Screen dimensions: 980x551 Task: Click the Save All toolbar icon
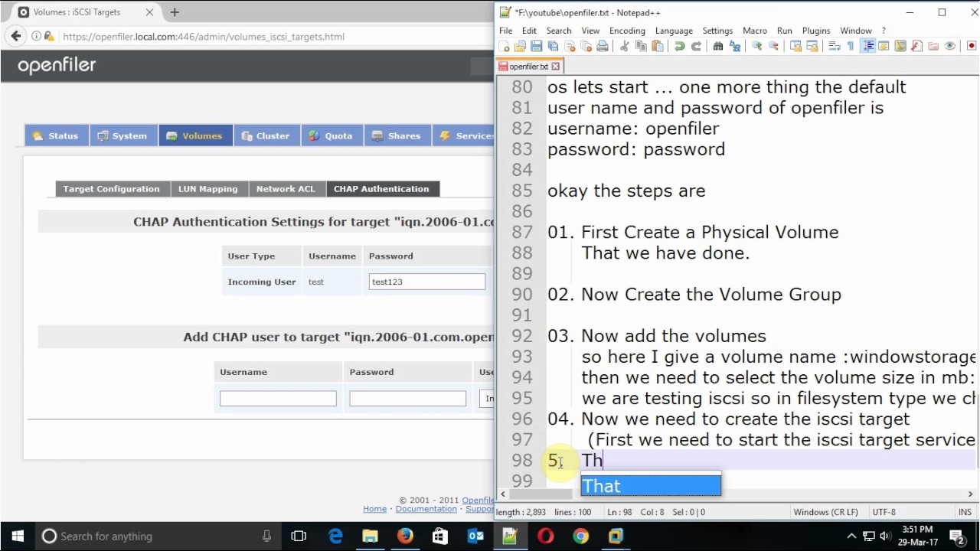pyautogui.click(x=553, y=46)
